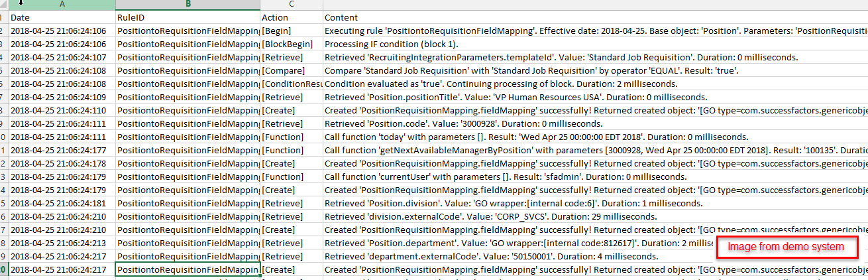
Task: Click the cell about function 'currentUser'
Action: click(x=595, y=177)
